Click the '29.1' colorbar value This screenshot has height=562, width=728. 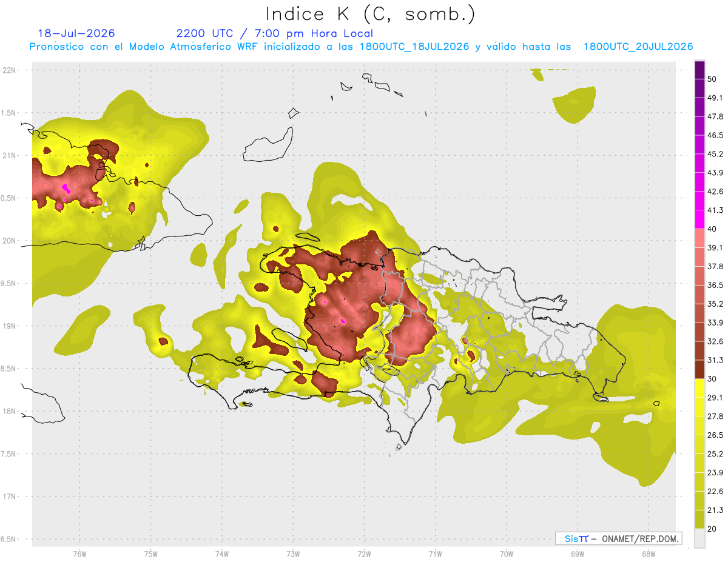click(715, 398)
